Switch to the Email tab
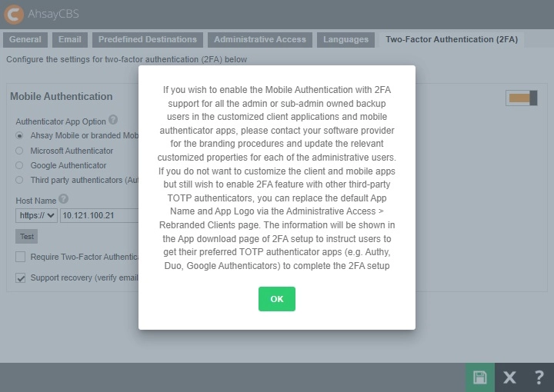This screenshot has width=554, height=392. coord(70,39)
